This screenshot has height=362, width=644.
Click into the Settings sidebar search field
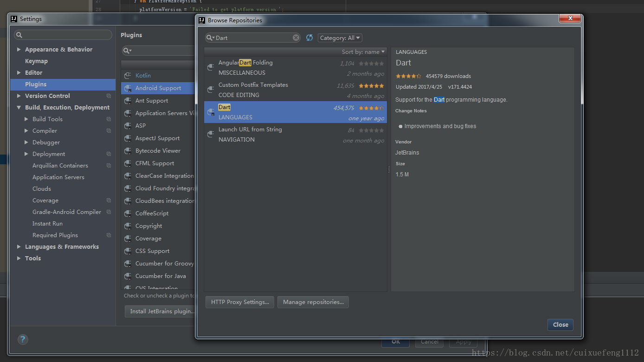(63, 35)
